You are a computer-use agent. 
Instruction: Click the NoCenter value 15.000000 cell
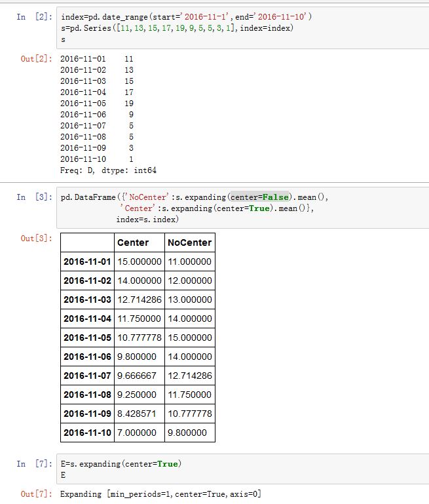(189, 338)
